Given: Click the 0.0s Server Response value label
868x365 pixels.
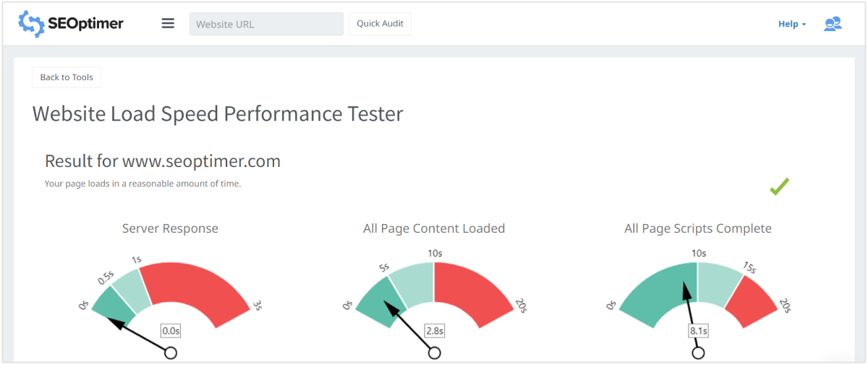Looking at the screenshot, I should 171,330.
